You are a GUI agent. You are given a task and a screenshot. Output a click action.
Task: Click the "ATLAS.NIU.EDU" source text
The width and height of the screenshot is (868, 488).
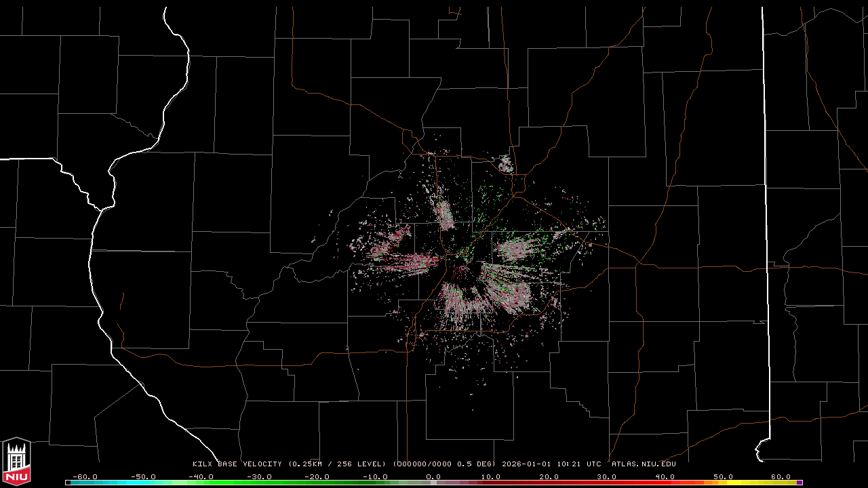644,464
